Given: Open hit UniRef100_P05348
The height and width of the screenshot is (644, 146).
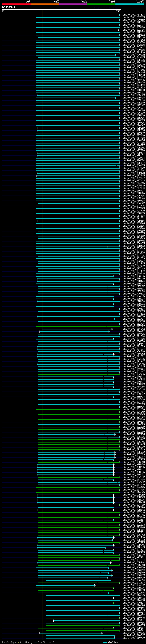Looking at the screenshot, I should [x=134, y=565].
